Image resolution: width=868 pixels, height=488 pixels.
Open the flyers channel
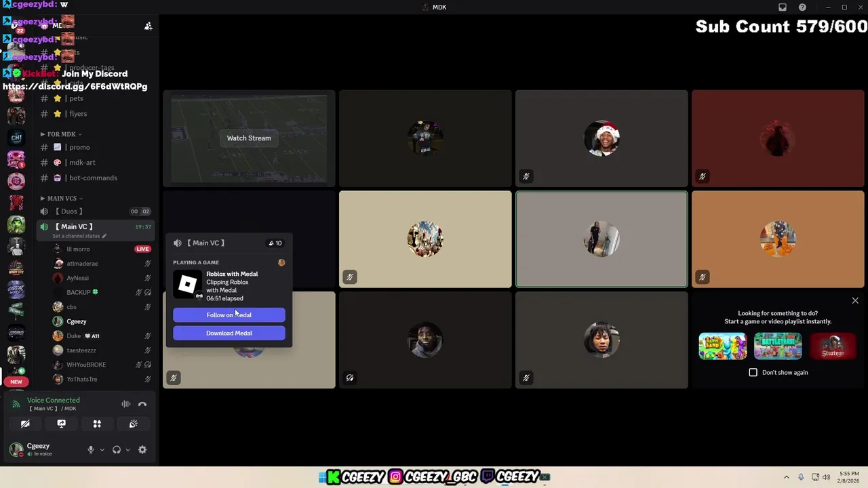95,114
